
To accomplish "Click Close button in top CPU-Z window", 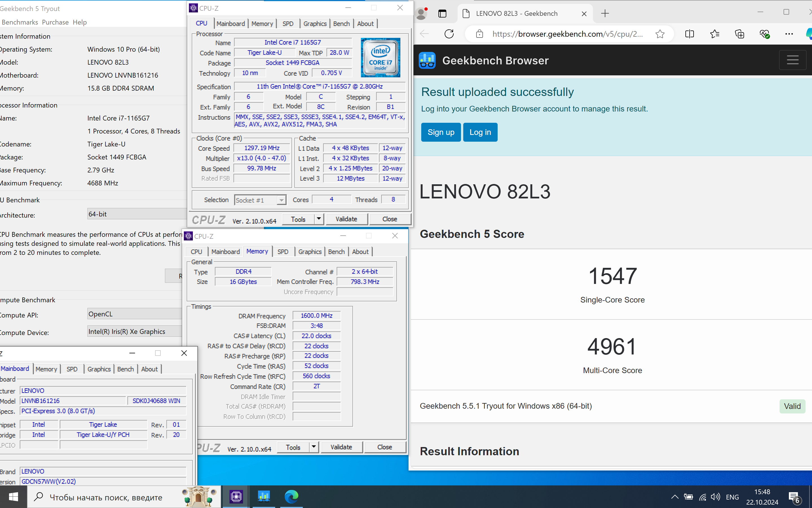I will tap(390, 219).
